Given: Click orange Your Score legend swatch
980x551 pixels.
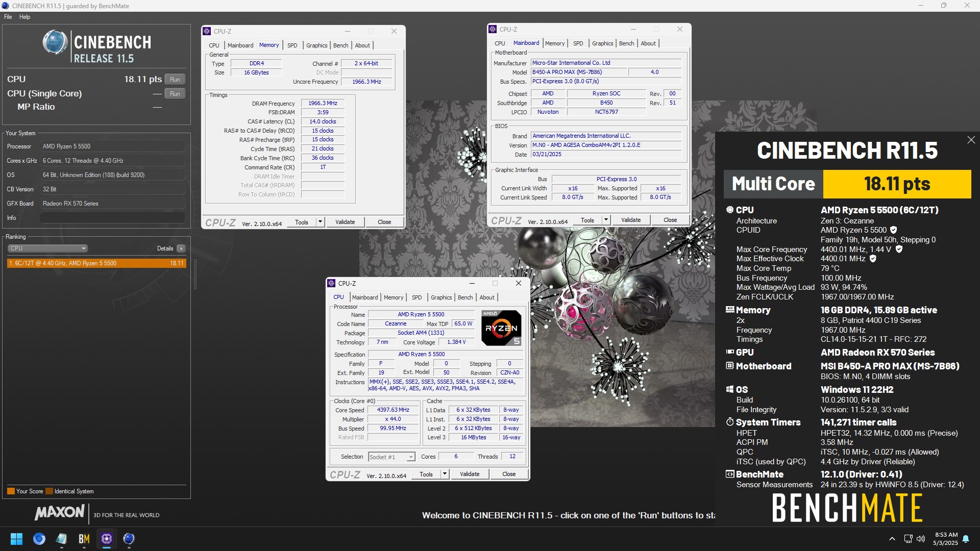Looking at the screenshot, I should pos(11,491).
